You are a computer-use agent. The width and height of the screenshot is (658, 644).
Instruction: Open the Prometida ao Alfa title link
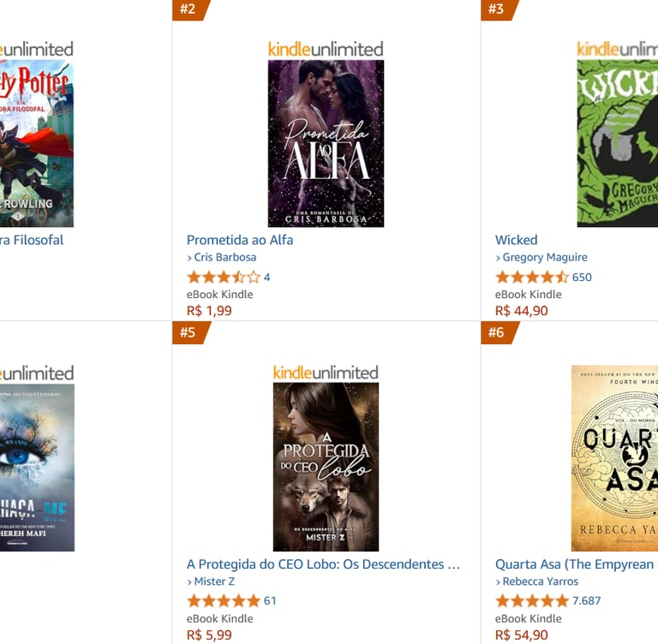click(x=240, y=240)
